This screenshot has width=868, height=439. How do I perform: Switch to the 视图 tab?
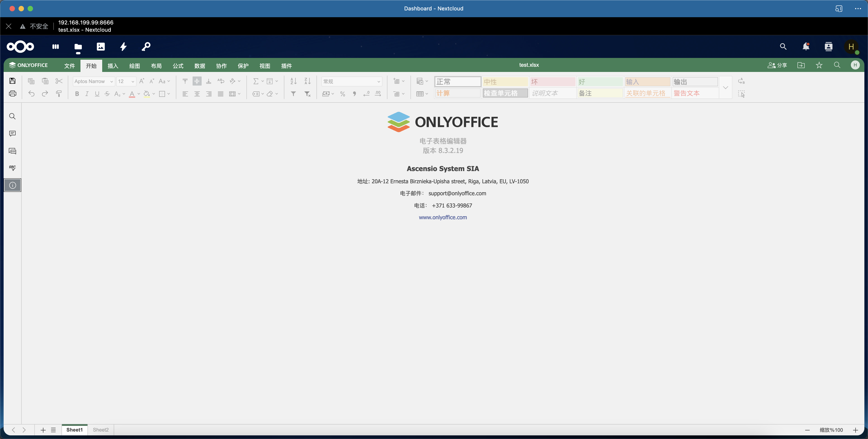(x=264, y=66)
